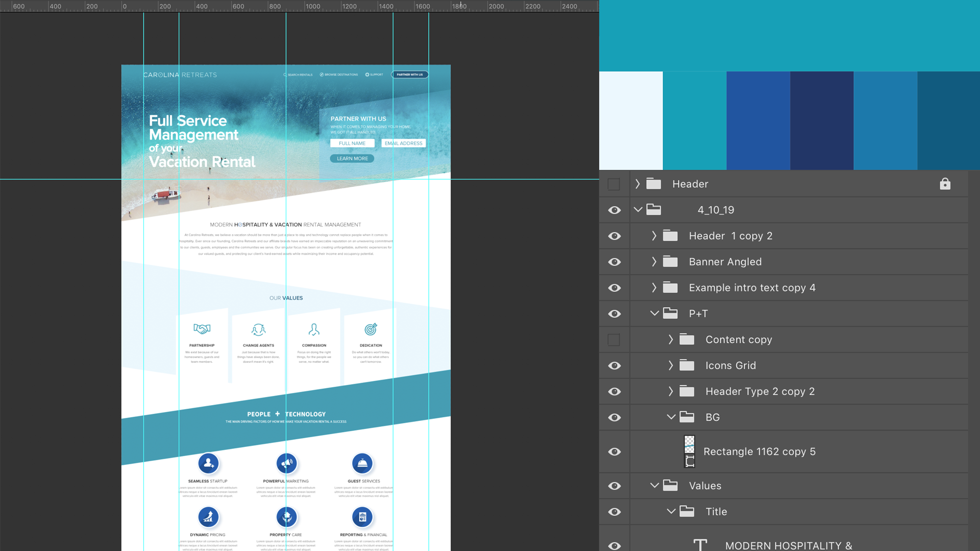Select the Rectangle 1162 copy 5 layer thumbnail

pos(689,444)
